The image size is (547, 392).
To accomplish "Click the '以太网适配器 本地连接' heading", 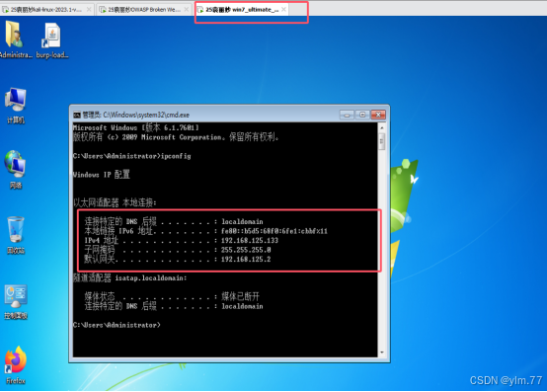I will 115,202.
